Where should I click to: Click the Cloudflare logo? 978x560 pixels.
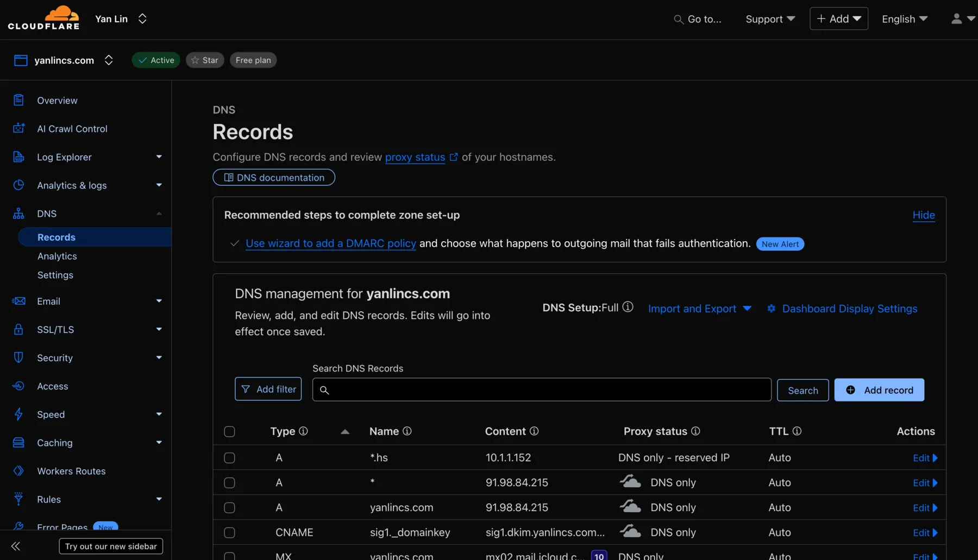43,18
